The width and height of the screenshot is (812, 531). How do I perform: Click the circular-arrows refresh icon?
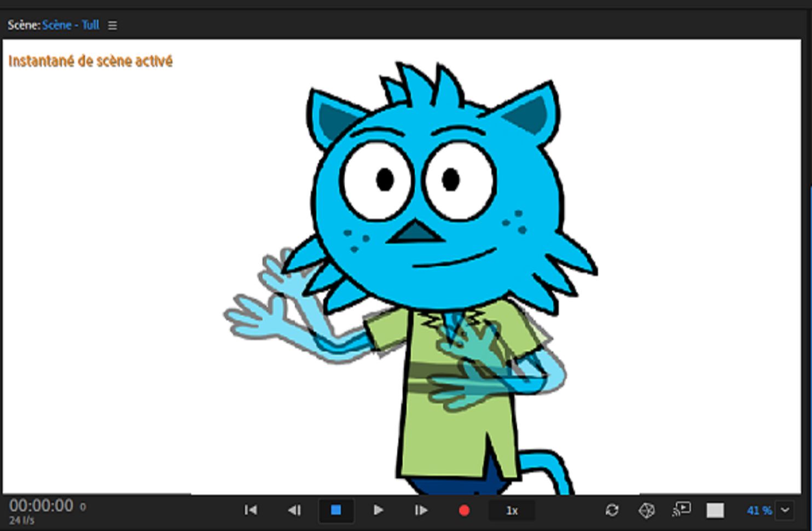(x=612, y=510)
